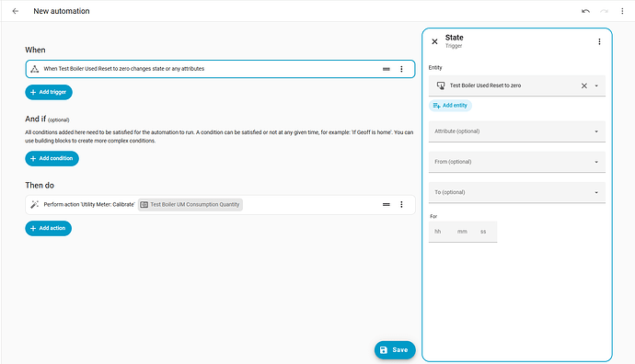Click the Add action button
The height and width of the screenshot is (364, 635).
pos(48,229)
